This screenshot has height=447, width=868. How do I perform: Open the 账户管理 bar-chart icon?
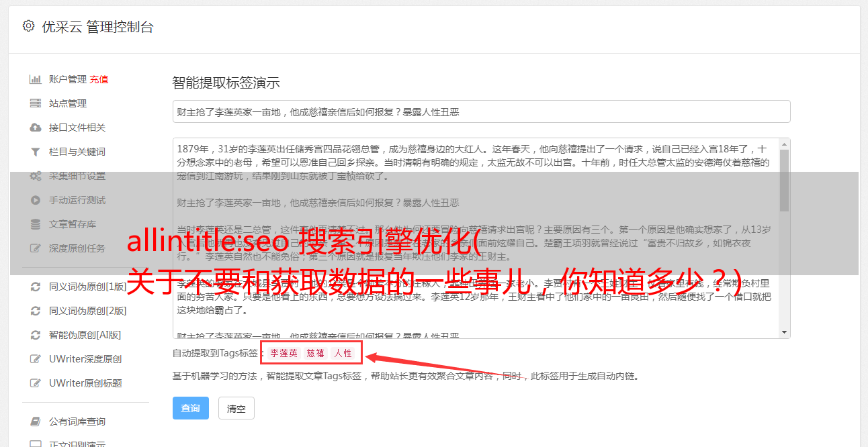click(36, 79)
